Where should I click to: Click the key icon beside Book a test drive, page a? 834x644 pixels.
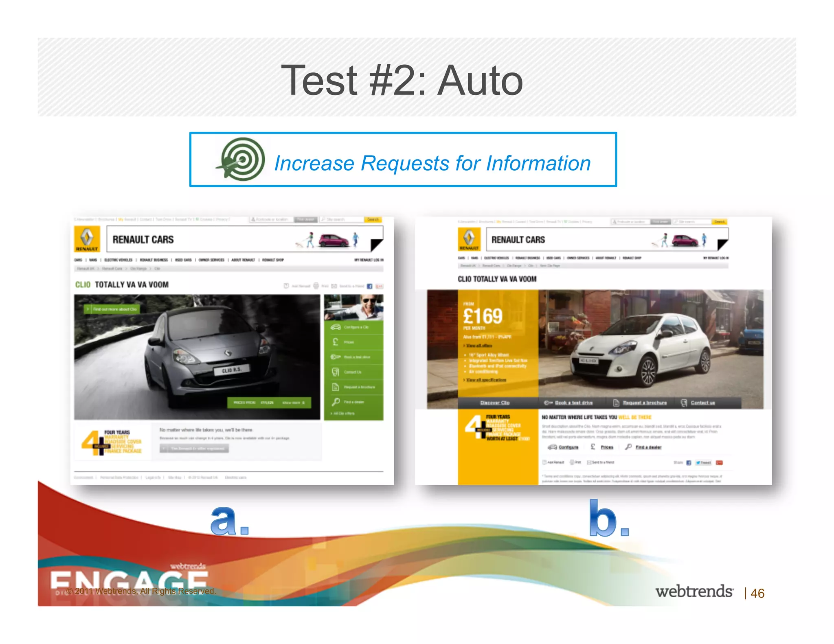(x=336, y=357)
